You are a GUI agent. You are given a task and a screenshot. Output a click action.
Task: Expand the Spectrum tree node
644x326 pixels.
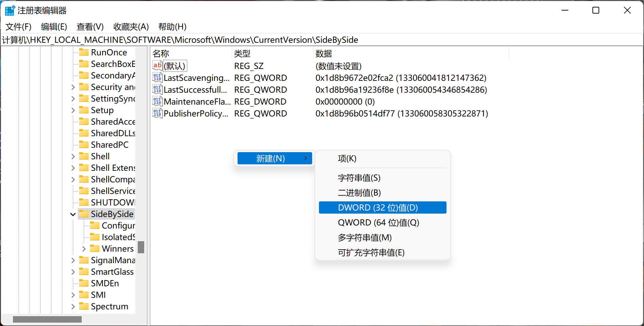coord(73,307)
